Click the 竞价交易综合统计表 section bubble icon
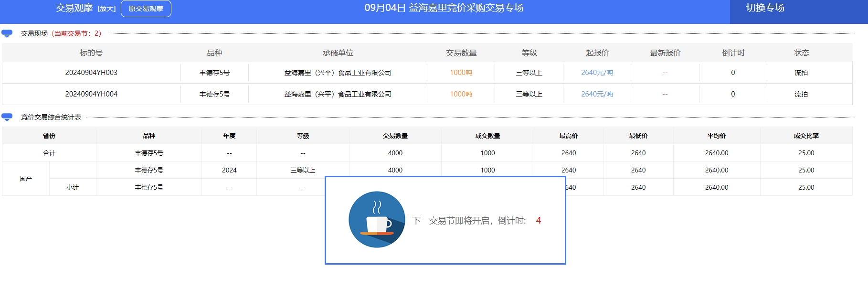The height and width of the screenshot is (289, 868). [7, 117]
